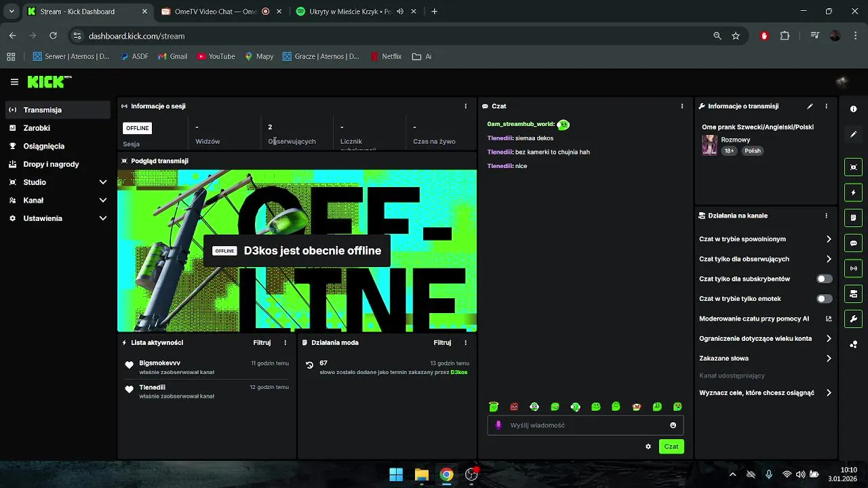Send message with the green Czat button
The width and height of the screenshot is (868, 488).
(671, 447)
